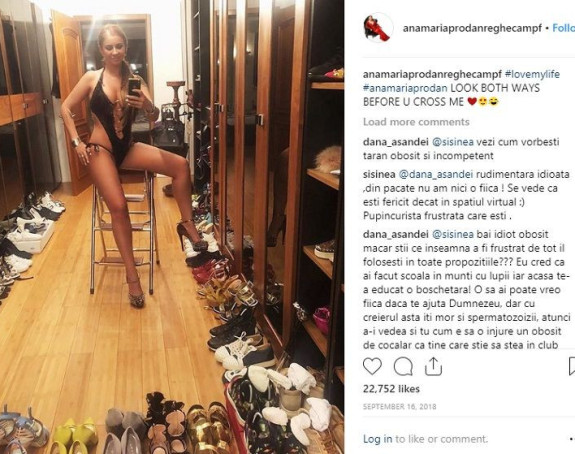575x454 pixels.
Task: Open anamariaprodanreghecampf username in header
Action: coord(472,28)
